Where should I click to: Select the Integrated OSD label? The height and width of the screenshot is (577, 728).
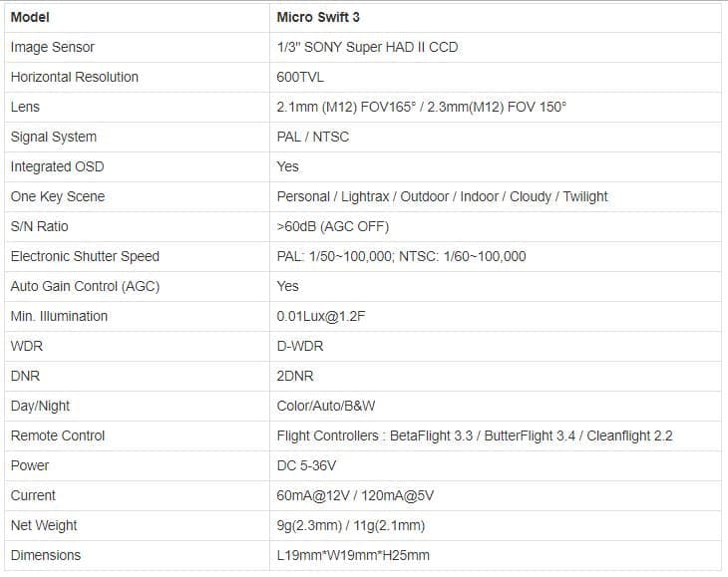[57, 166]
